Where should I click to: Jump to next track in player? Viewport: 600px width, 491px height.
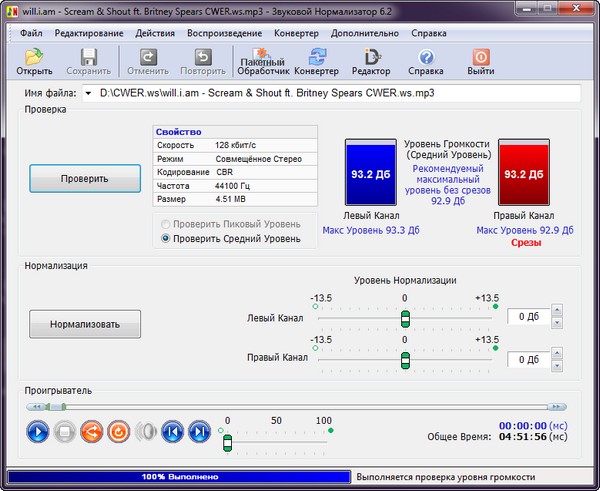click(199, 432)
